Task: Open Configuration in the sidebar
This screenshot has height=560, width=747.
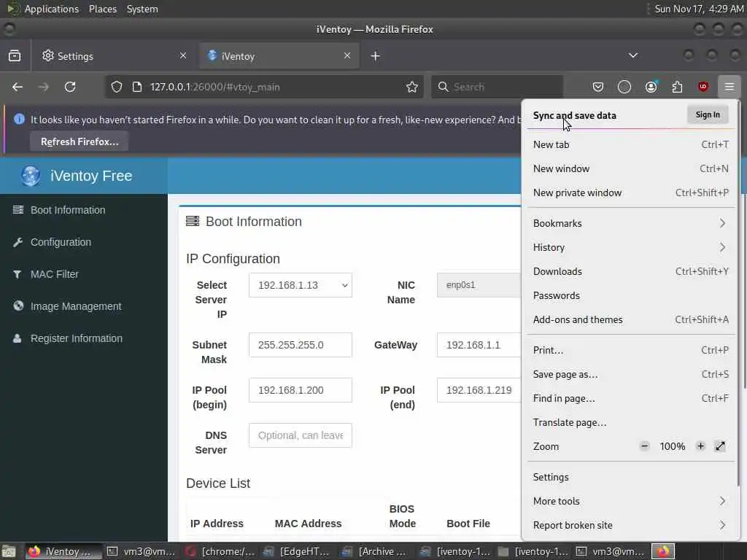Action: point(61,242)
